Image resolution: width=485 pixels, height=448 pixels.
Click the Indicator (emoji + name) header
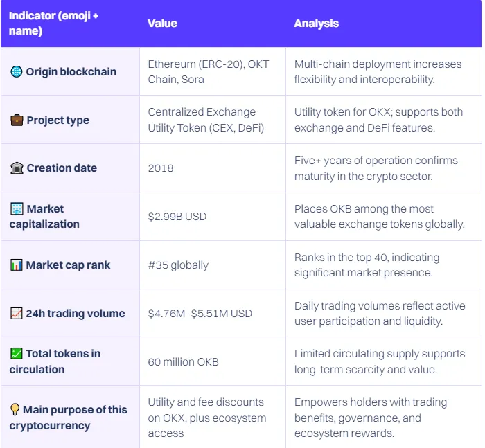point(53,24)
